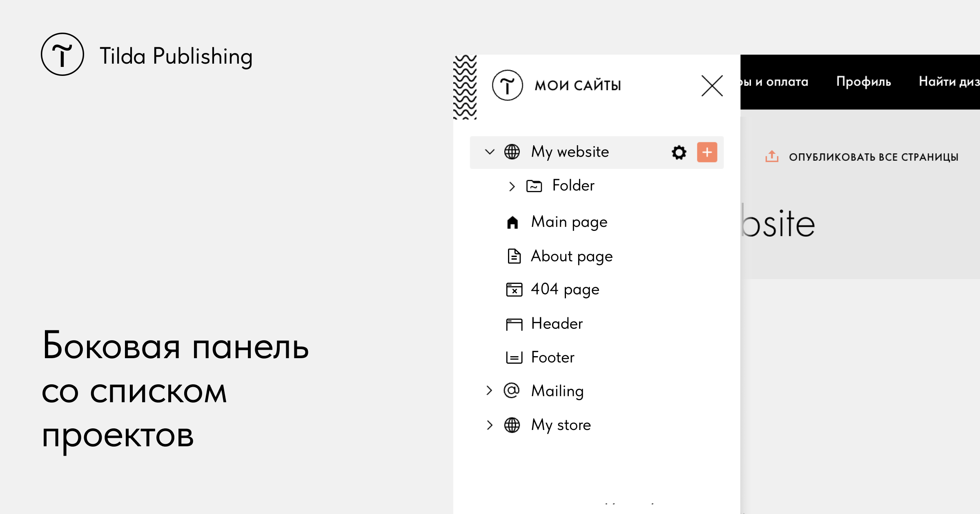Click orange plus to add page
This screenshot has height=514, width=980.
tap(707, 153)
